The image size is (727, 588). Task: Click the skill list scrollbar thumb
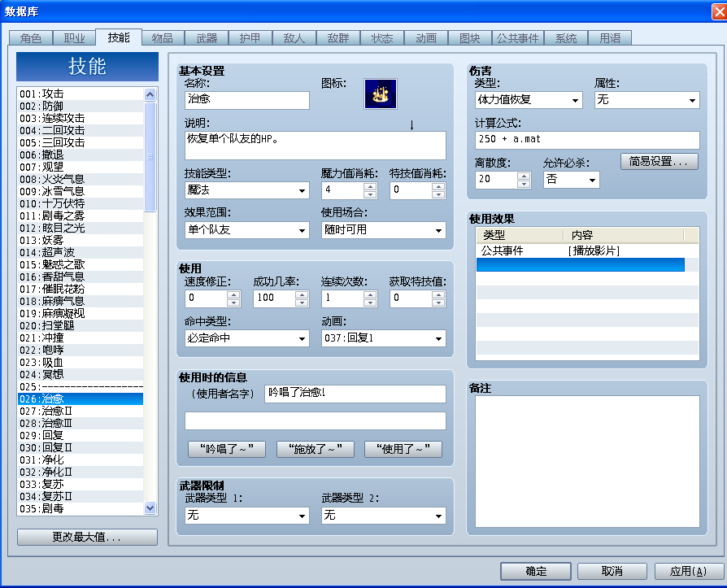(x=150, y=157)
